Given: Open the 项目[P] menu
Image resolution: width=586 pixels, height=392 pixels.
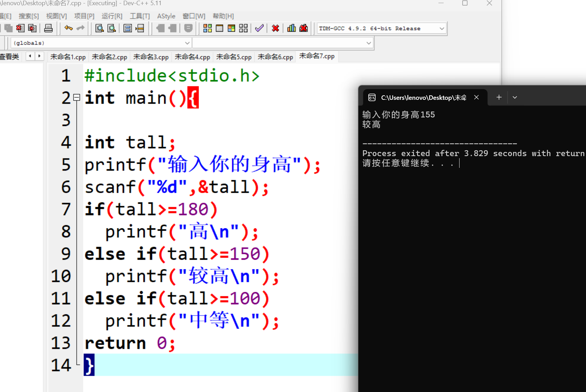Looking at the screenshot, I should pyautogui.click(x=84, y=16).
